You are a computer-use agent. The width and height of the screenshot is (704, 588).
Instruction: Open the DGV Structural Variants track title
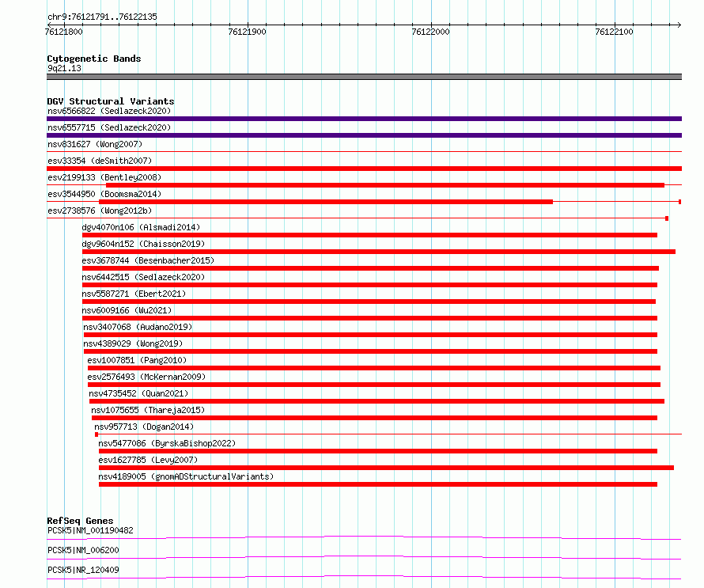coord(111,101)
